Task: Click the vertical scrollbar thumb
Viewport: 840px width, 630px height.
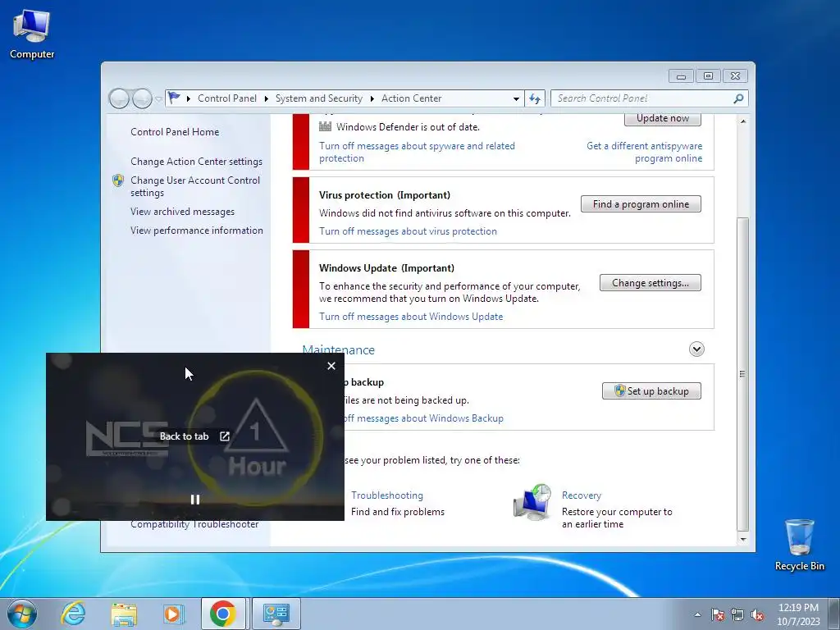Action: [x=743, y=373]
